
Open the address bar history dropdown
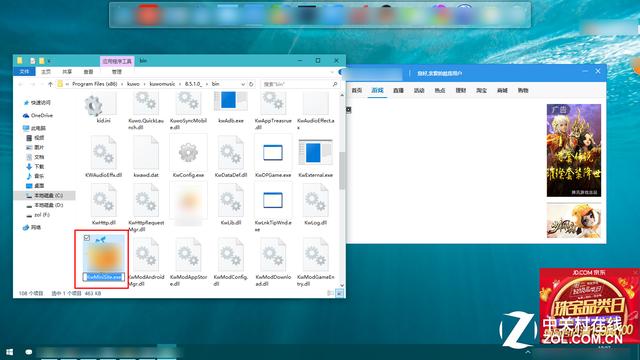[x=243, y=84]
